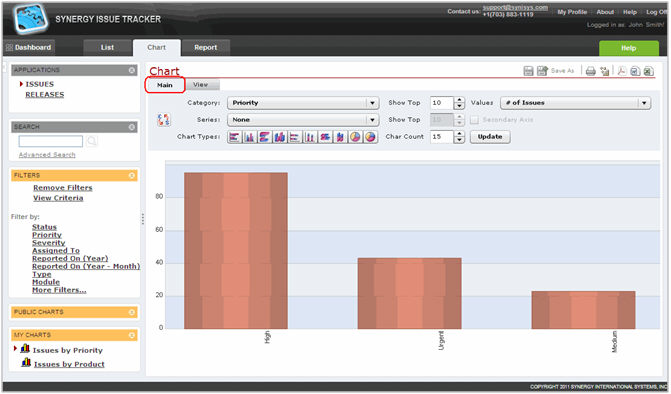Viewport: 671px width, 394px height.
Task: Click the Char Count input field
Action: pos(442,137)
